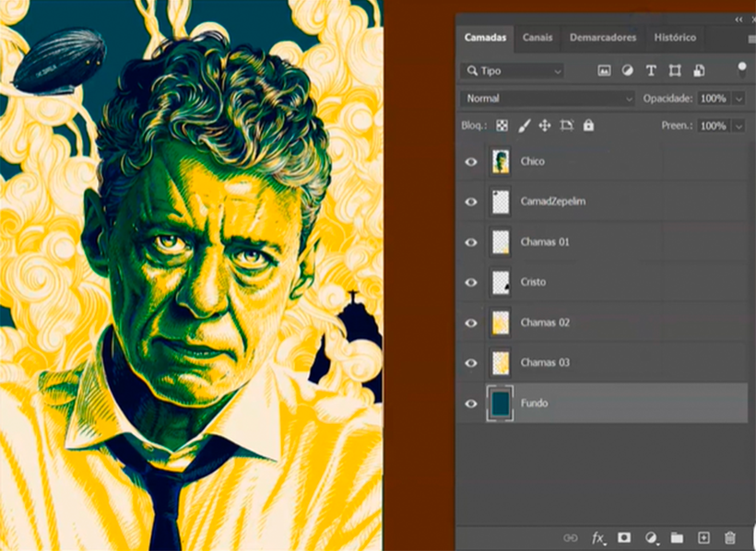Click the Fundo layer color thumbnail
The width and height of the screenshot is (756, 551).
point(501,403)
